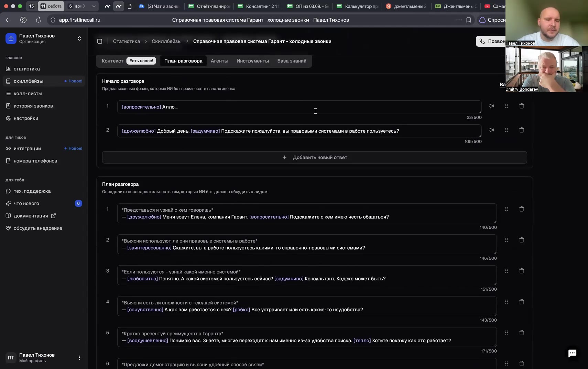
Task: Reload the page in the browser
Action: [39, 20]
